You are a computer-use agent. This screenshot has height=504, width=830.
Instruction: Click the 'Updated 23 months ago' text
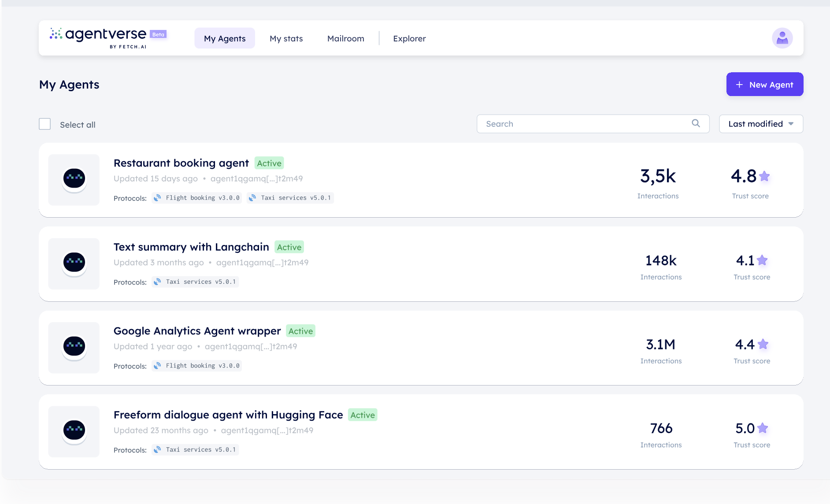point(161,430)
